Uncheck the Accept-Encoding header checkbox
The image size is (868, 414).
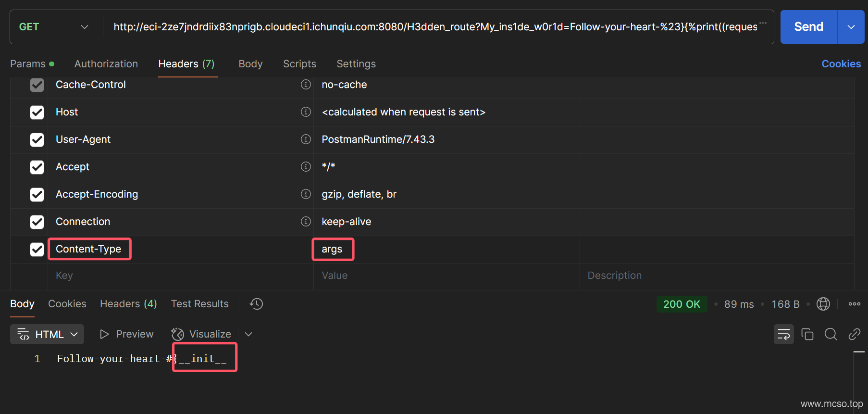[37, 195]
